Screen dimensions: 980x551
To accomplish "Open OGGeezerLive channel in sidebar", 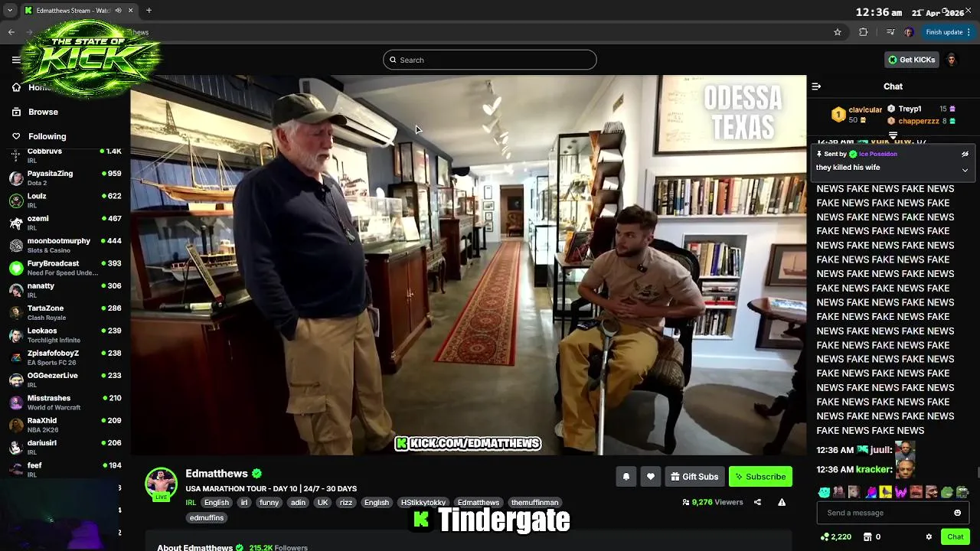I will 65,380.
